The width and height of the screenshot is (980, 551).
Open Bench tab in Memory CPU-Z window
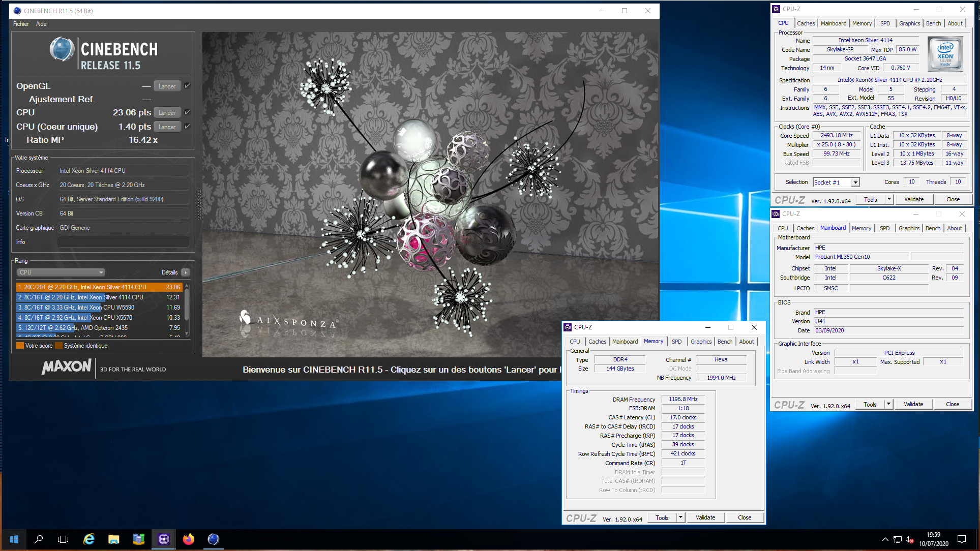[x=725, y=342]
